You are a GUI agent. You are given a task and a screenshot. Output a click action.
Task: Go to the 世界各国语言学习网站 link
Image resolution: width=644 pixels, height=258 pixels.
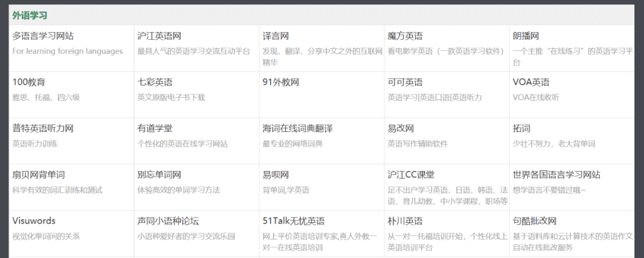557,175
